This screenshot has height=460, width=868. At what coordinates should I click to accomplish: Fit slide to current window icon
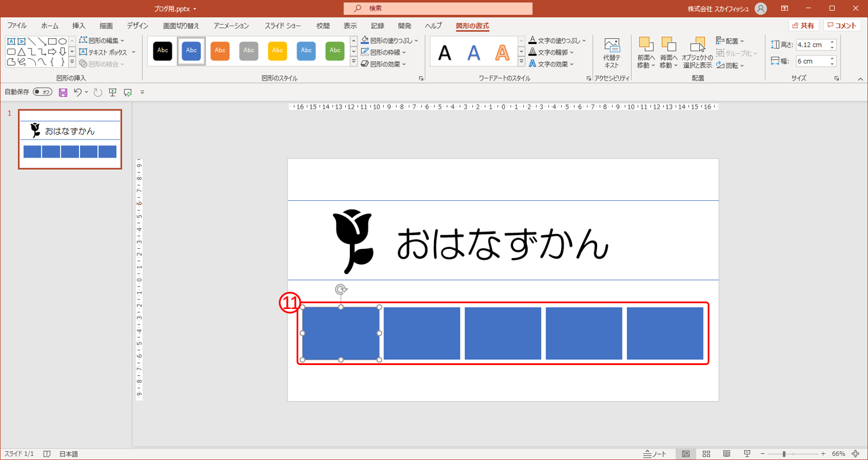855,454
